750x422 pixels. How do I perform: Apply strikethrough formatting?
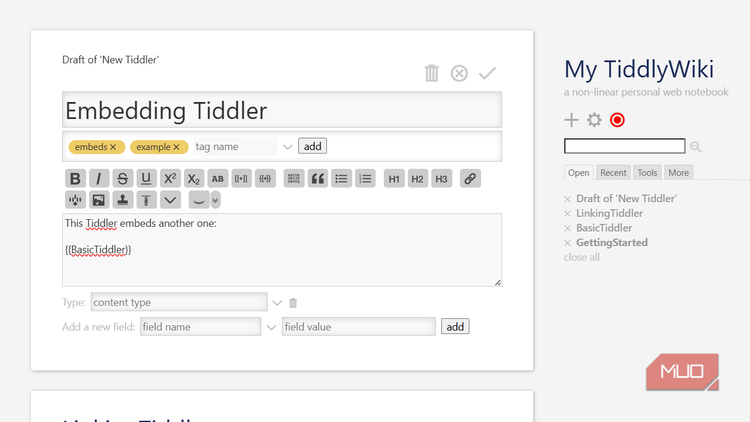point(122,178)
